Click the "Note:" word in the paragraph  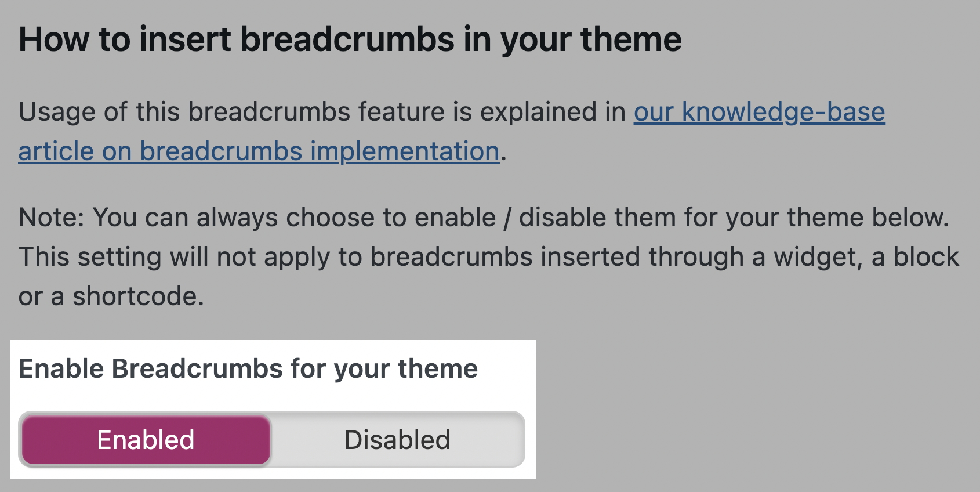click(x=52, y=218)
